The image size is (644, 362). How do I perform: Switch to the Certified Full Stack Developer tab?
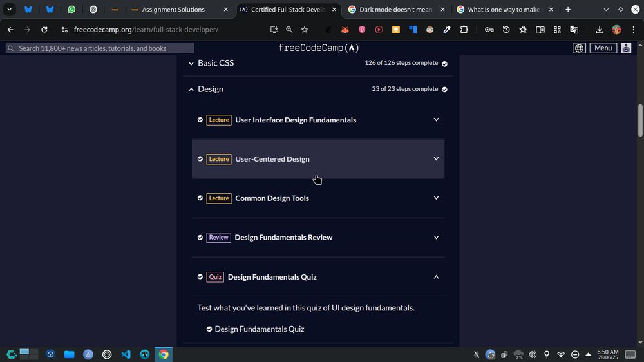coord(288,9)
